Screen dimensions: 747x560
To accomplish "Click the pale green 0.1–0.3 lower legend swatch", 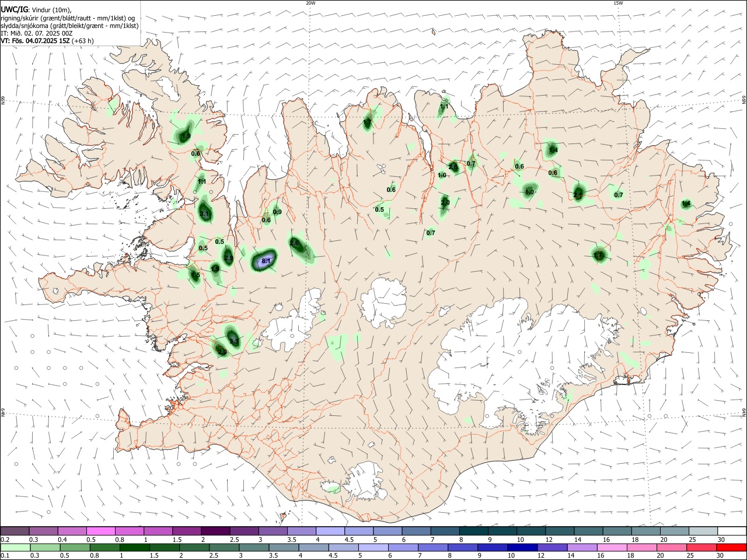I will pos(15,548).
